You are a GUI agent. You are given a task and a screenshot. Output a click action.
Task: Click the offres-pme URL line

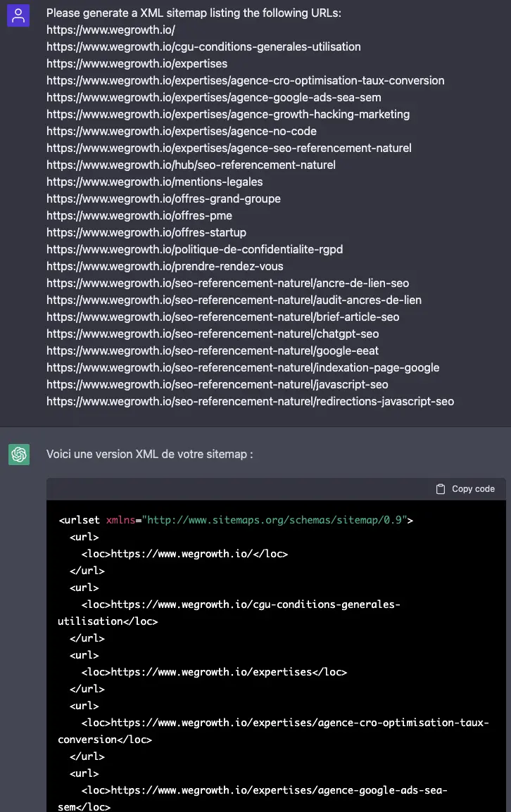pyautogui.click(x=139, y=215)
